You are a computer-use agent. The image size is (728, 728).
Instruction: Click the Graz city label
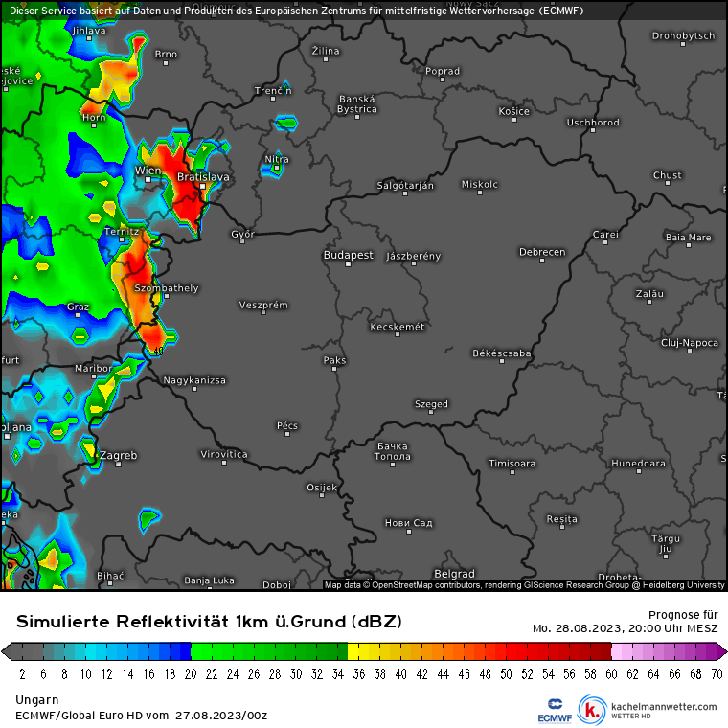[78, 307]
